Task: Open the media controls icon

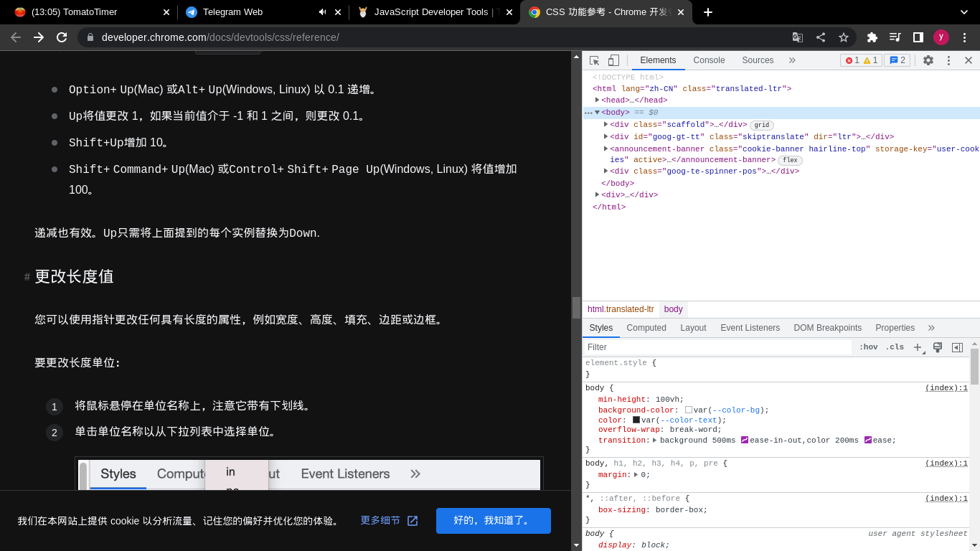Action: pos(895,37)
